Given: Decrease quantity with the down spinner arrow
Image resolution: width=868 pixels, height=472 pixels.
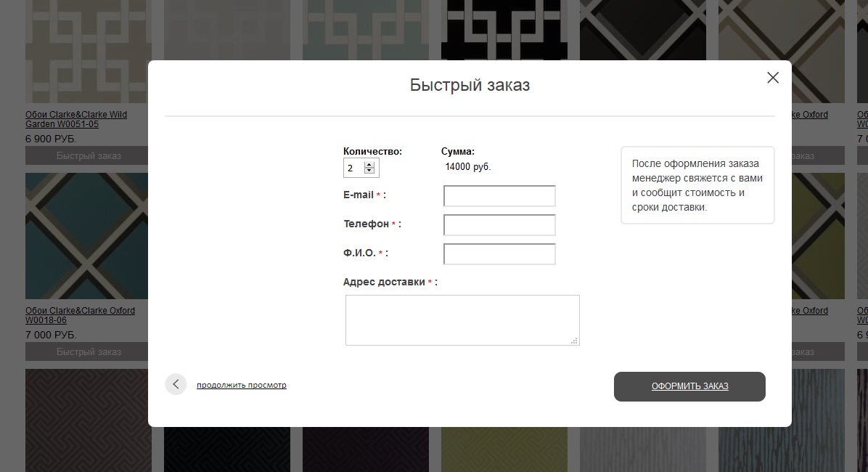Looking at the screenshot, I should 369,171.
